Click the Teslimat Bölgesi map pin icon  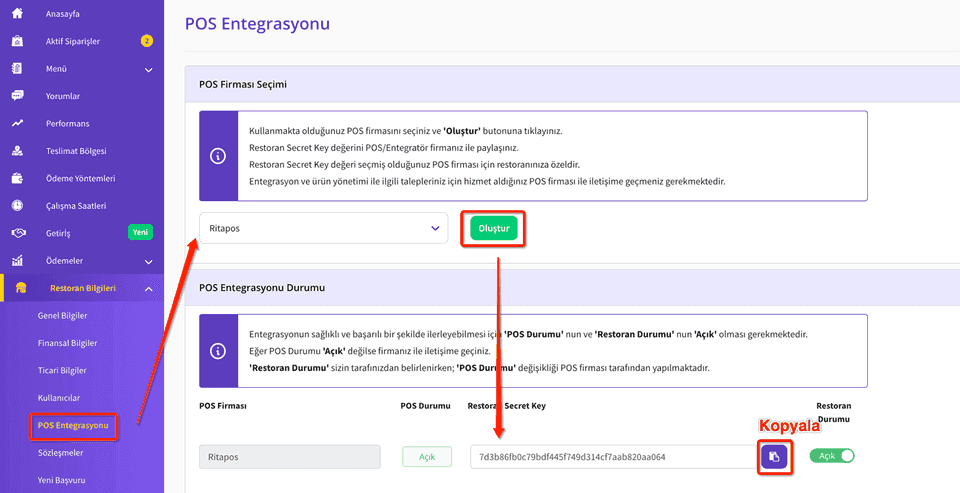(x=17, y=151)
